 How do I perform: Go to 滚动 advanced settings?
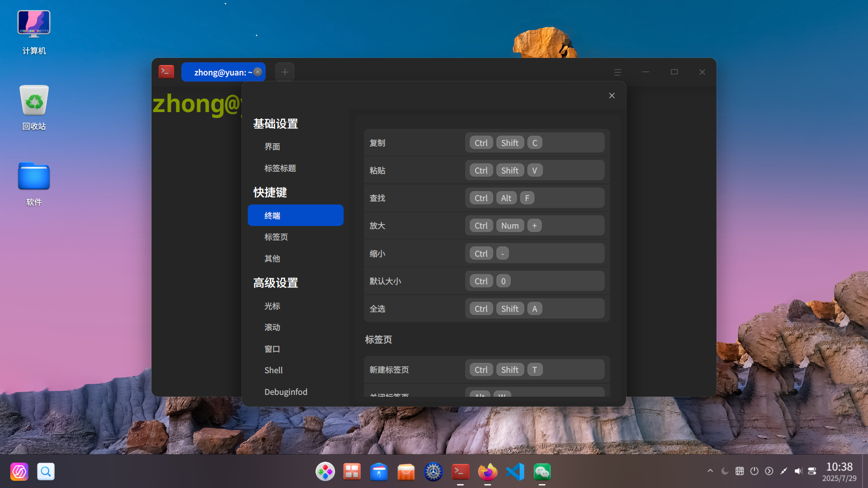(x=272, y=327)
